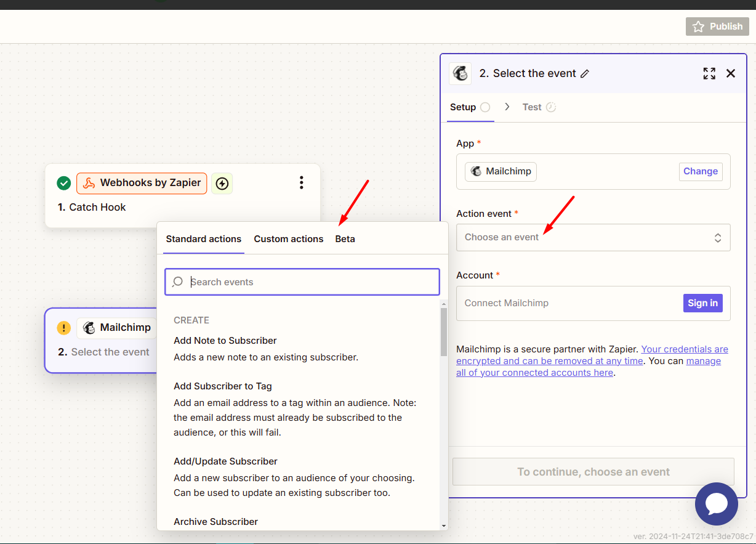Open the chat support bubble
Viewport: 756px width, 544px height.
pos(717,504)
